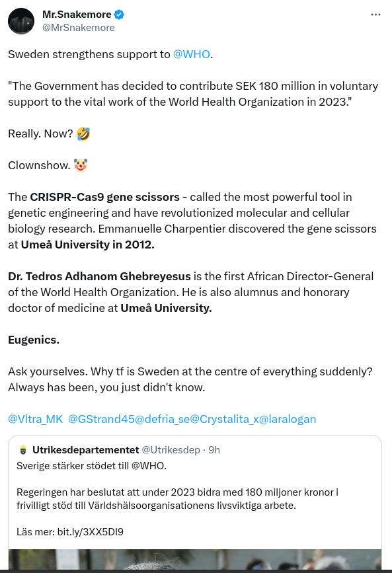Click the 9h timestamp on quoted tweet

214,450
